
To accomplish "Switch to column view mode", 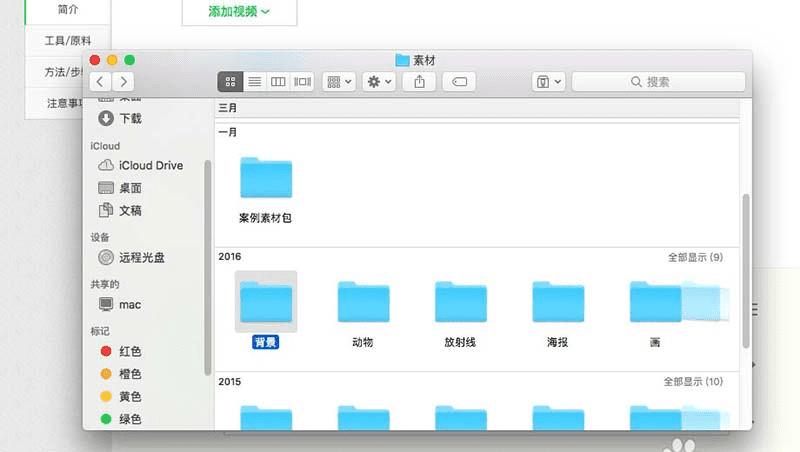I will coord(278,82).
